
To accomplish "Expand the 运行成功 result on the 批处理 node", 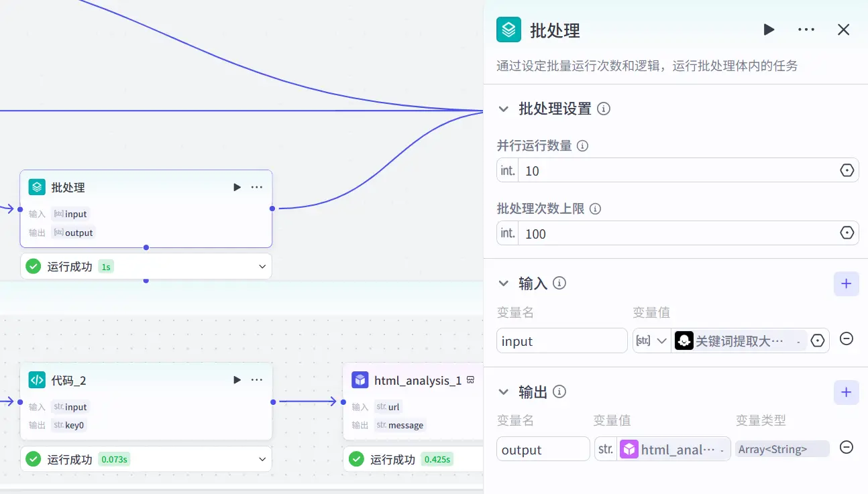I will point(262,265).
